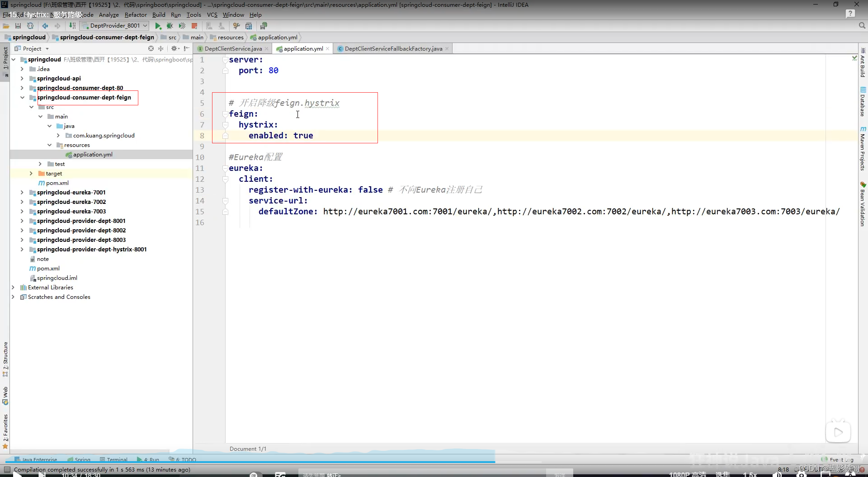
Task: Start debugging with the bug icon
Action: [x=170, y=26]
